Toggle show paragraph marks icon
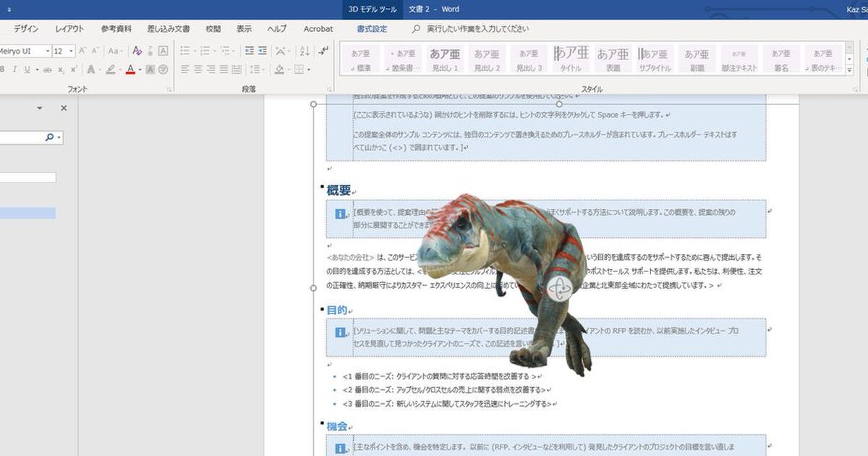This screenshot has height=456, width=868. click(x=323, y=51)
